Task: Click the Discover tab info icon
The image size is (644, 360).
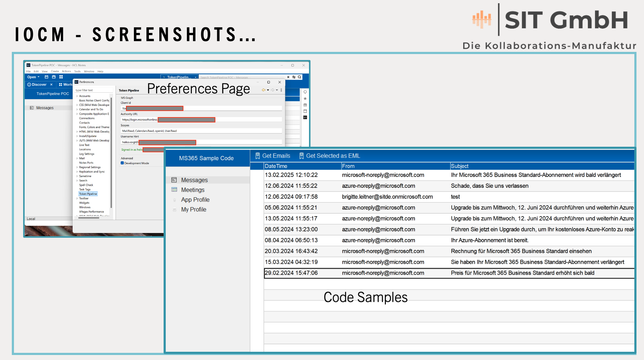Action: pos(29,84)
